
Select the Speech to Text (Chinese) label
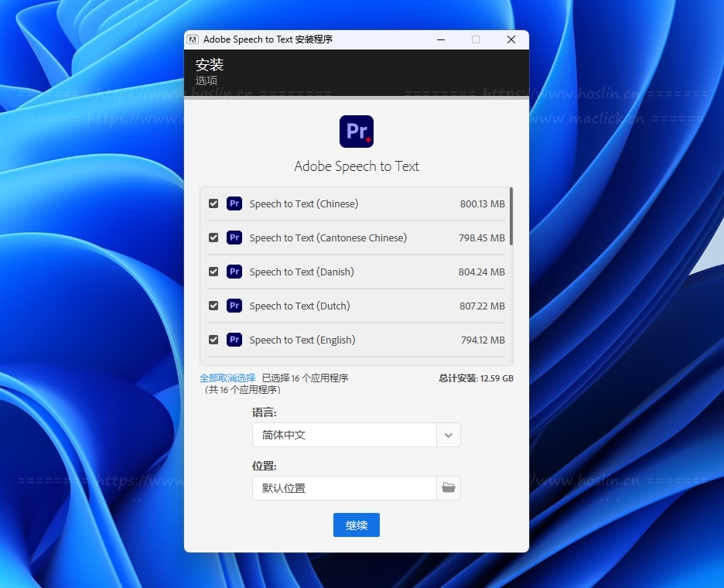click(x=304, y=203)
